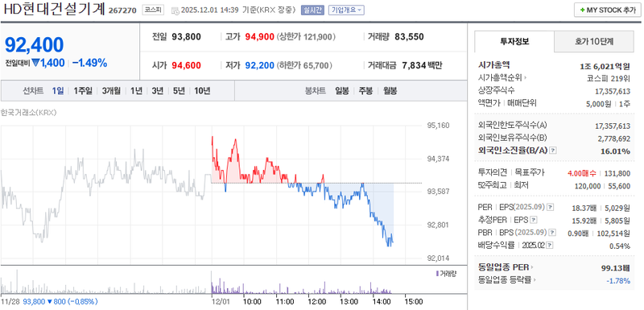
Task: Show the 주봉 weekly candle chart
Action: [366, 91]
